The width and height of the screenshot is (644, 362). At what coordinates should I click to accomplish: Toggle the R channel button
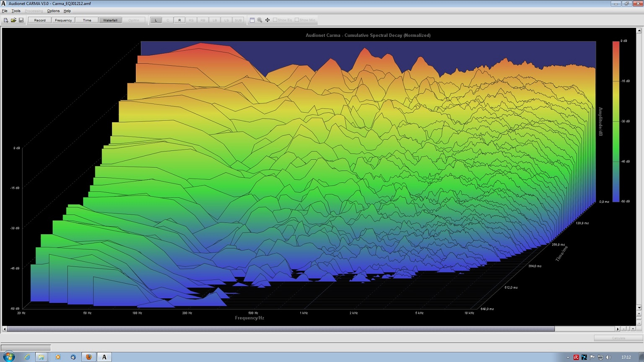point(179,20)
